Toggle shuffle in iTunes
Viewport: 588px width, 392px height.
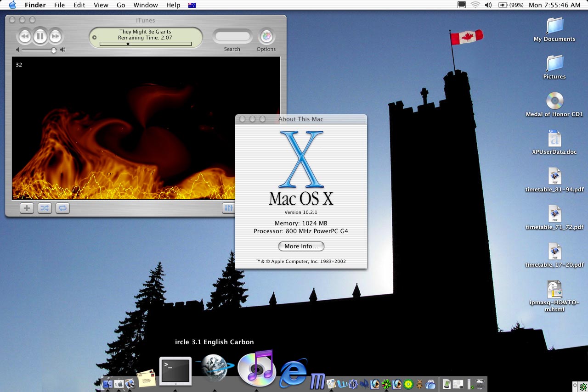coord(45,208)
